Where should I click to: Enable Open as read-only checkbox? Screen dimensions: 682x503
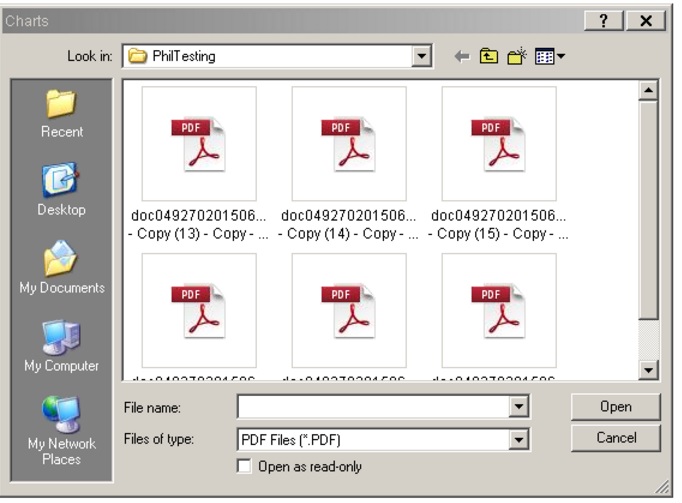[x=243, y=466]
